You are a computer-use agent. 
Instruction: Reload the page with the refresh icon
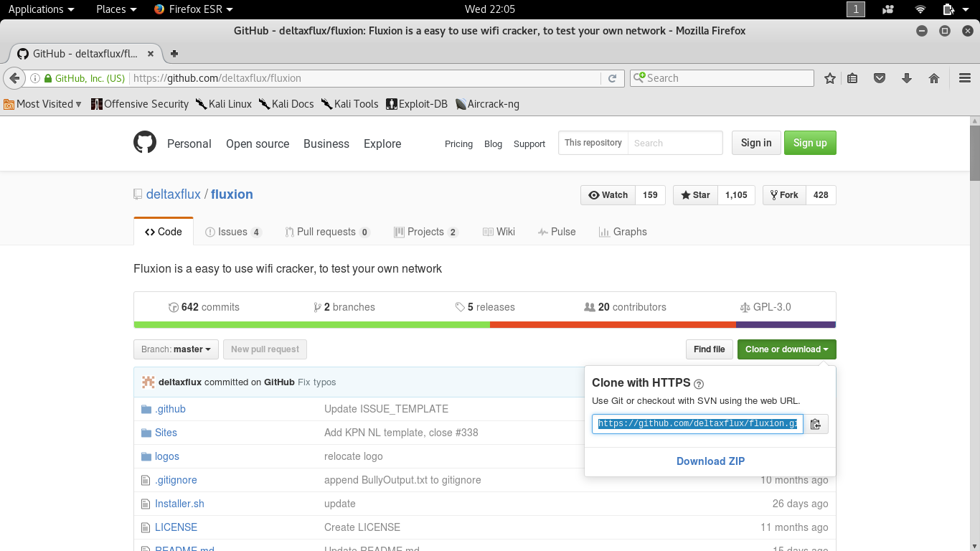(612, 78)
